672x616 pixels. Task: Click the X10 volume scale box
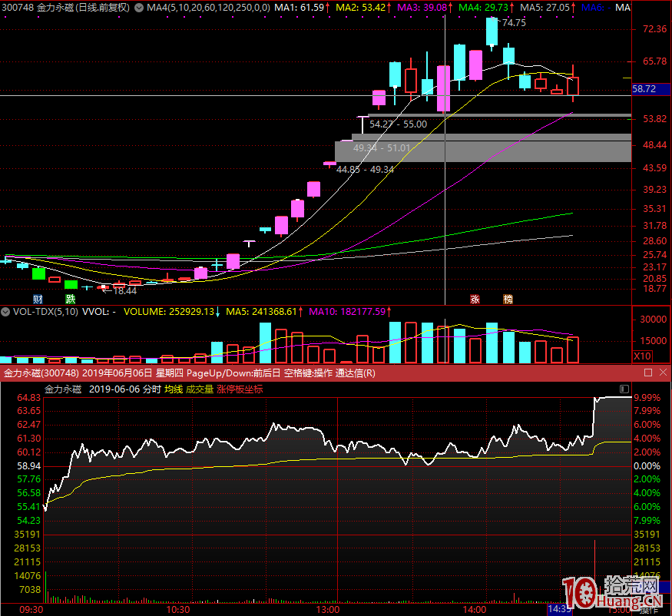tap(642, 356)
